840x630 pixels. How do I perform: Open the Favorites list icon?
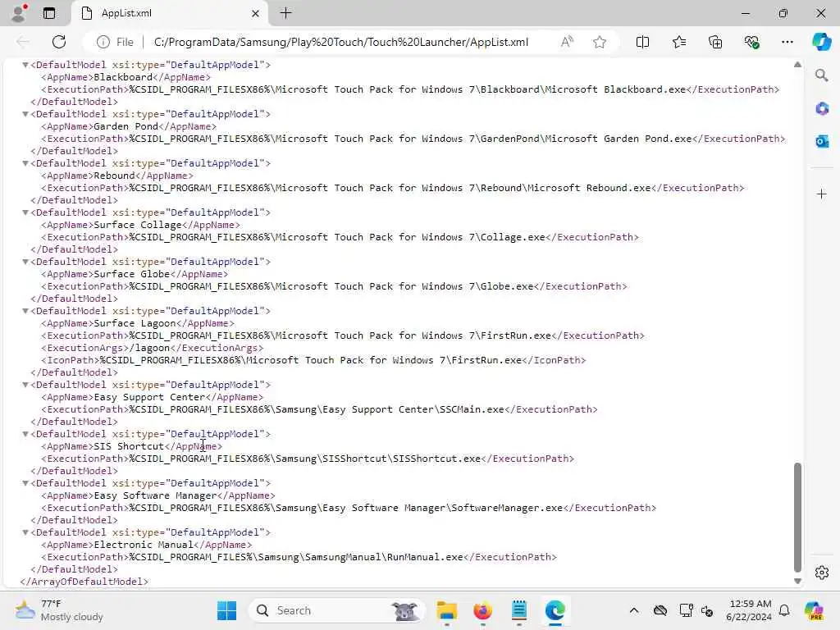[x=678, y=42]
